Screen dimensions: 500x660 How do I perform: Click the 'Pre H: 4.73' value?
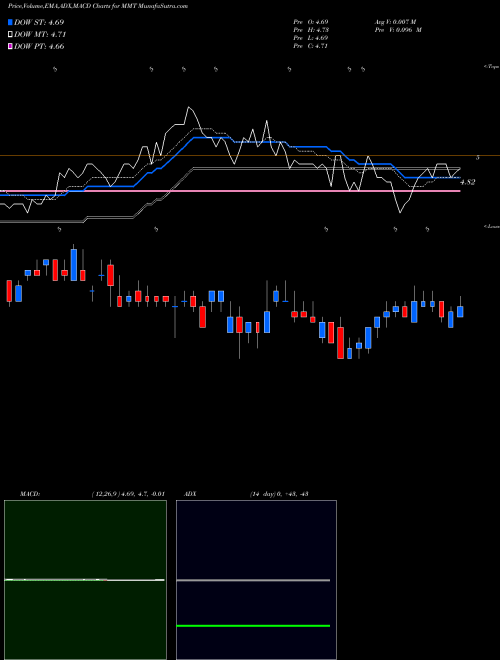(x=311, y=30)
